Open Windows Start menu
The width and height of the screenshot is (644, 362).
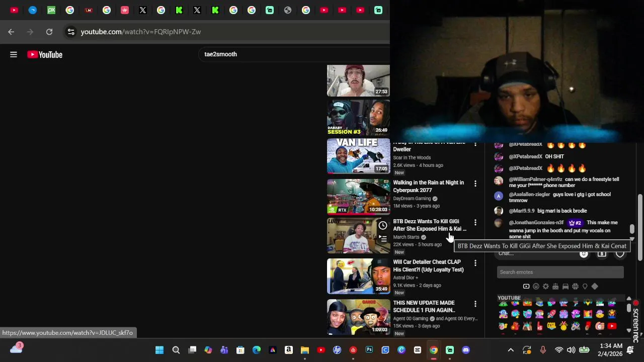[159, 350]
